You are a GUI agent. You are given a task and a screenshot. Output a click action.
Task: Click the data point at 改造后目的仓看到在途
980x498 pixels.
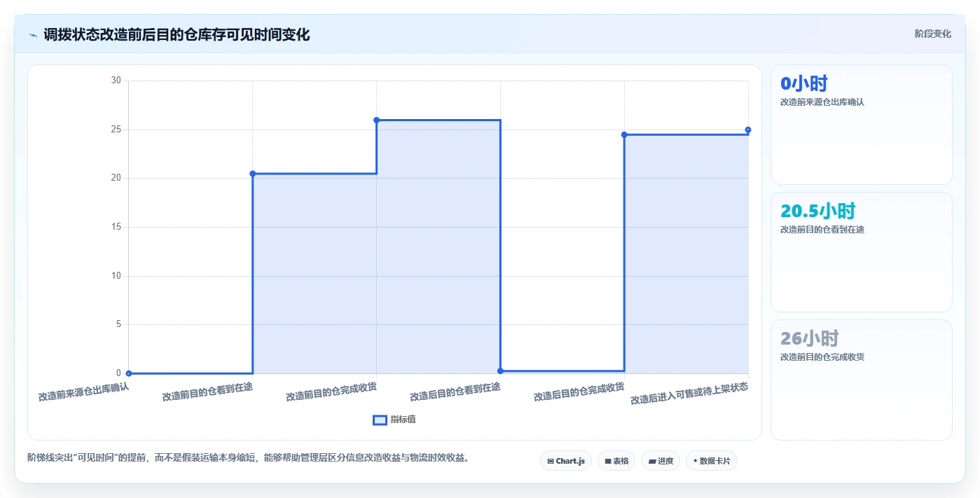(500, 371)
